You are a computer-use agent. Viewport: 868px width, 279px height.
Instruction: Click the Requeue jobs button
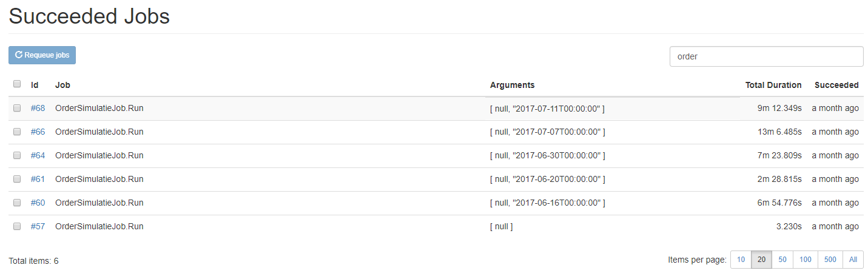pos(42,55)
